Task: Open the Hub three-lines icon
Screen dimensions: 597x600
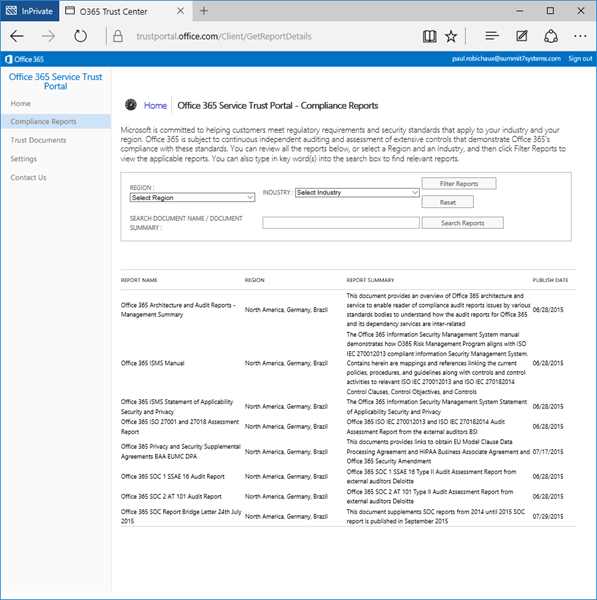Action: [492, 36]
